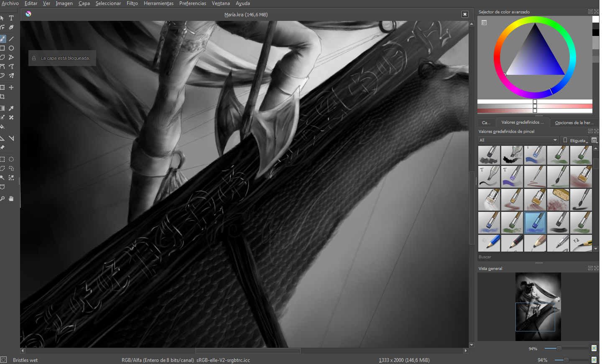Select the Assistant ruler tool

pyautogui.click(x=2, y=138)
